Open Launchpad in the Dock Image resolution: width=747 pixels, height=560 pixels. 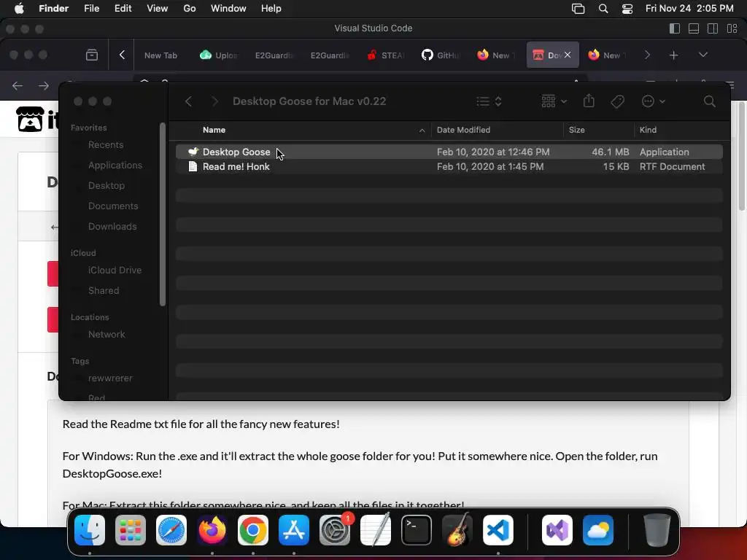(x=131, y=530)
